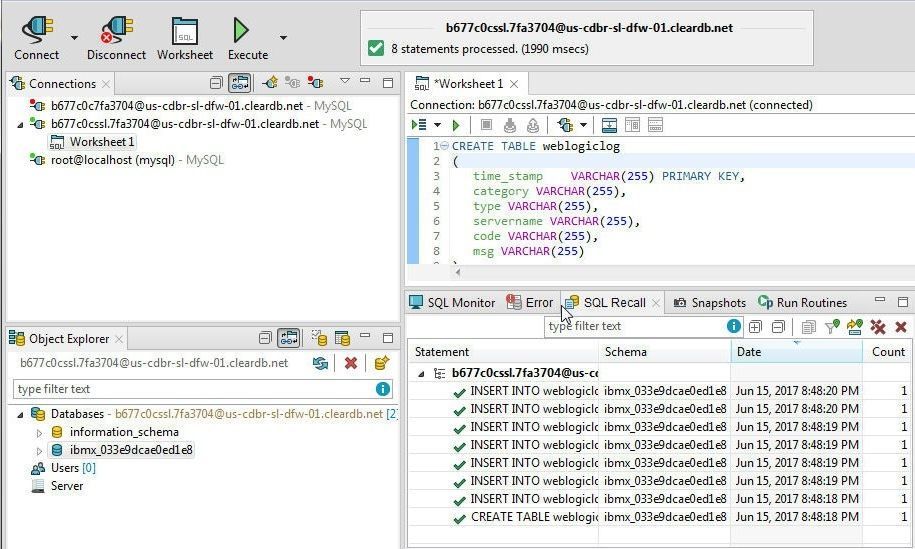Switch to the SQL Monitor tab
This screenshot has width=915, height=549.
pos(452,302)
